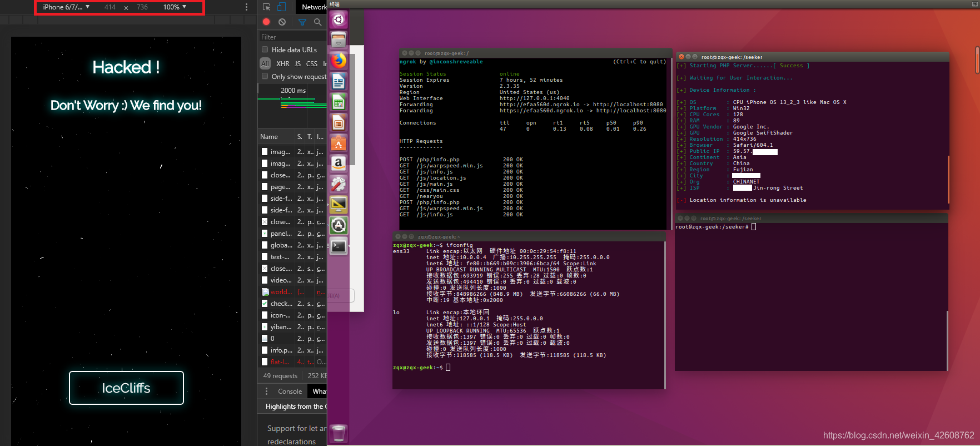This screenshot has width=980, height=446.
Task: Open top-right Ubuntu indicator icon
Action: 974,4
